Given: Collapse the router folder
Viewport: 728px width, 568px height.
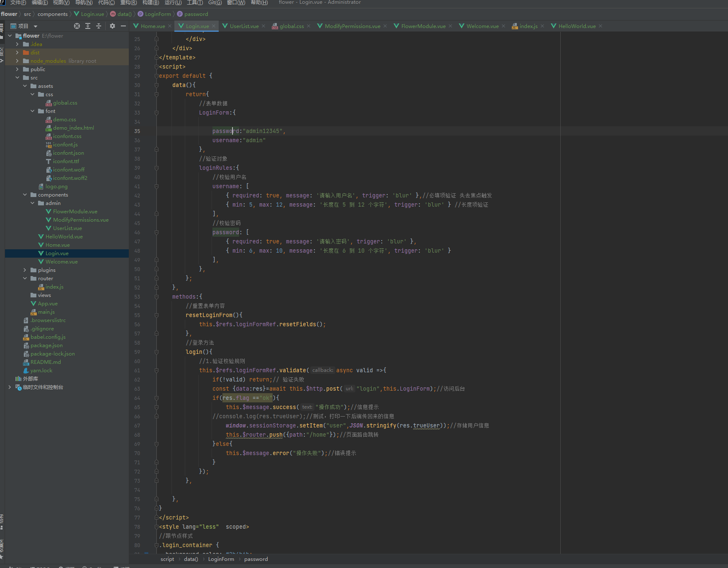Looking at the screenshot, I should coord(25,278).
